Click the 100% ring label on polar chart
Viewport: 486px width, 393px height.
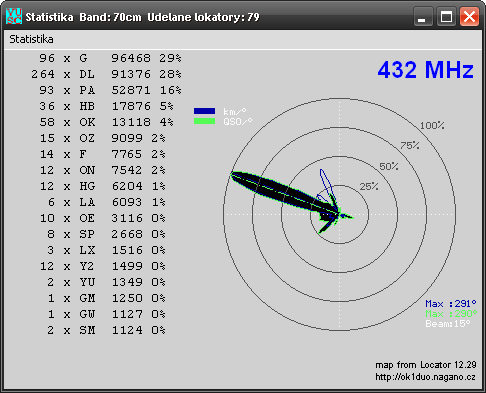coord(432,126)
